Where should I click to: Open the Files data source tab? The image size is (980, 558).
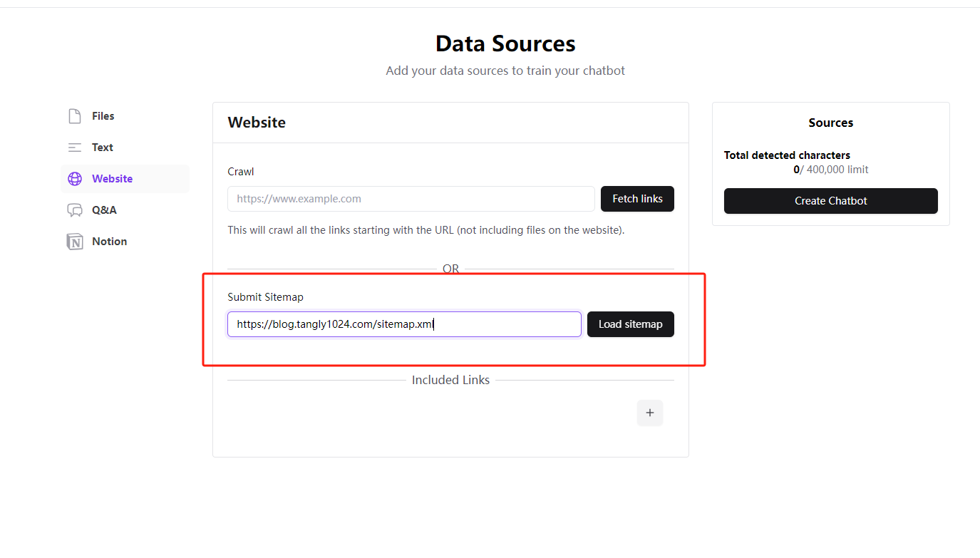125,116
